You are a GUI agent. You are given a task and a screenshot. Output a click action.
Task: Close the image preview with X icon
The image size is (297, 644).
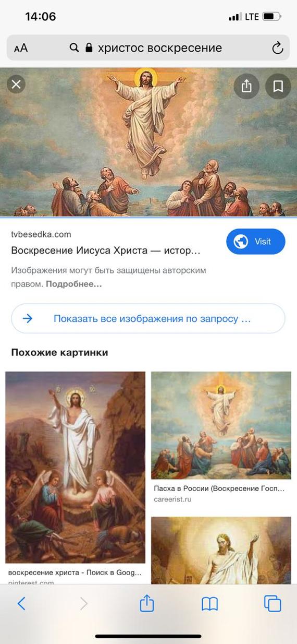(x=16, y=84)
